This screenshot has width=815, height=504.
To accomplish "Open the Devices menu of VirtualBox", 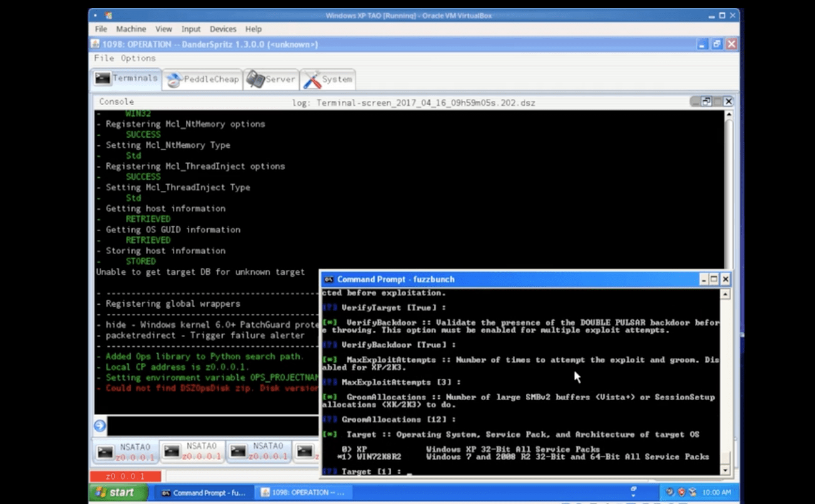I will pos(223,29).
